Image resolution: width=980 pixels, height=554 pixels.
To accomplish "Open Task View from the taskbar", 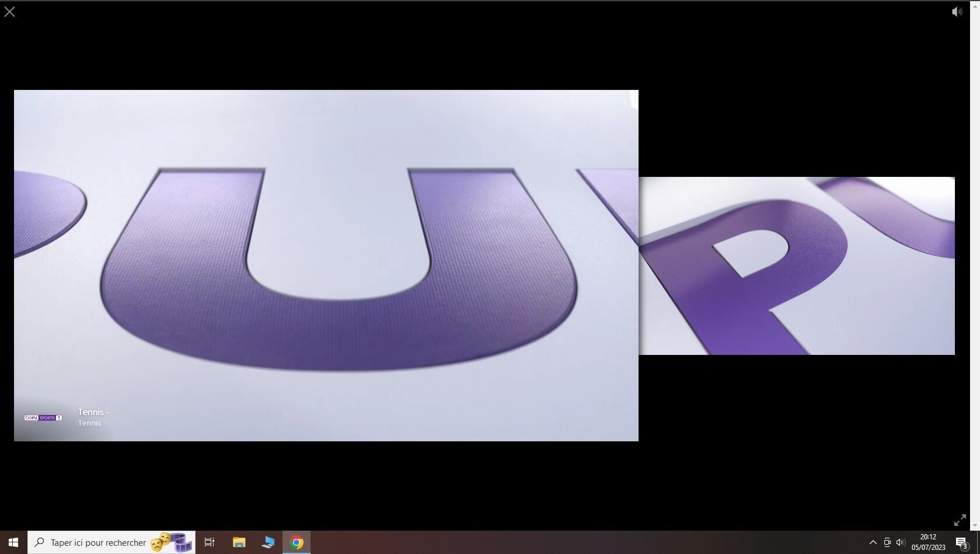I will tap(210, 542).
